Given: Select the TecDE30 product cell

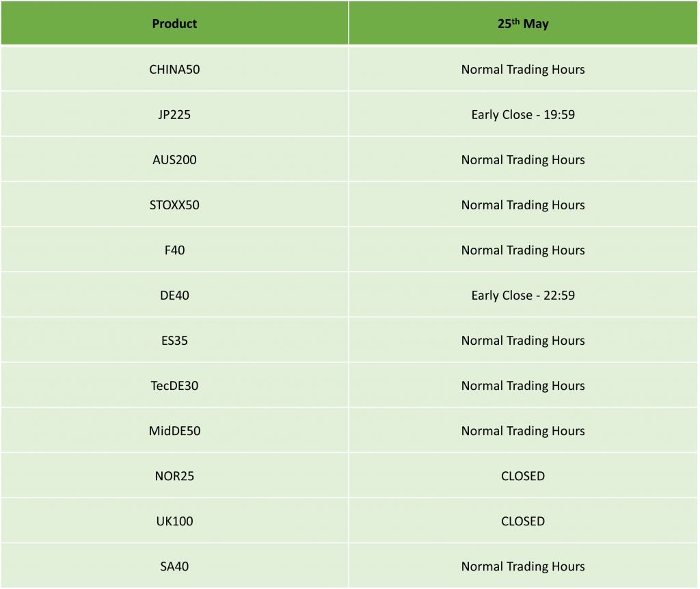Looking at the screenshot, I should (174, 385).
